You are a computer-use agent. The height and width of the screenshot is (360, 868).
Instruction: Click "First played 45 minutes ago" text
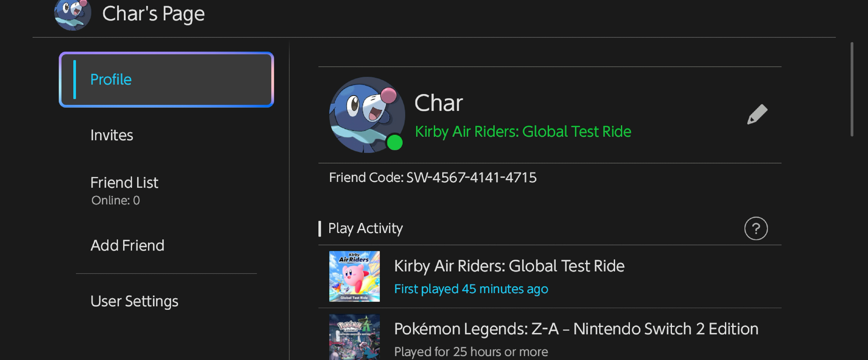point(471,289)
